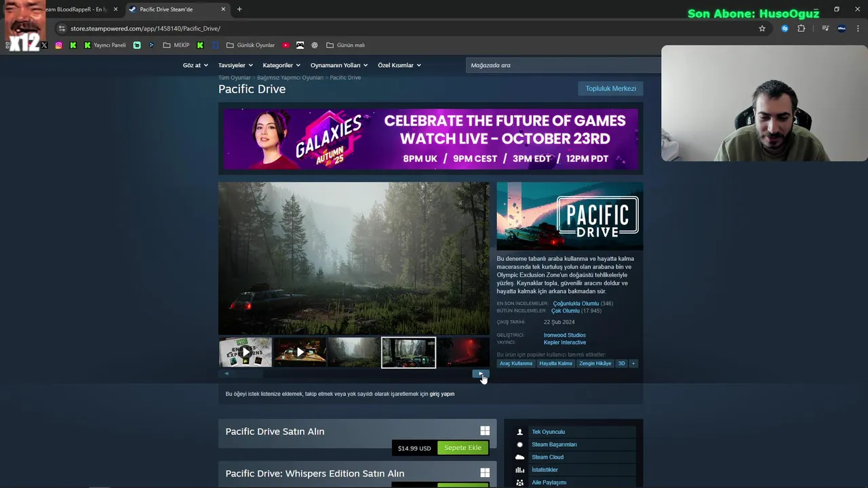Open the Günlük Oyunlar bookmarks folder
The image size is (868, 488).
click(x=251, y=45)
